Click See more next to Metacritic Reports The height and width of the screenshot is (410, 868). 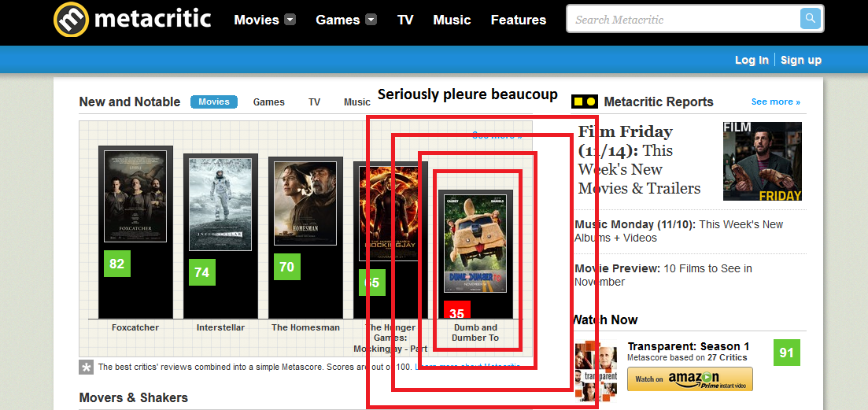776,102
